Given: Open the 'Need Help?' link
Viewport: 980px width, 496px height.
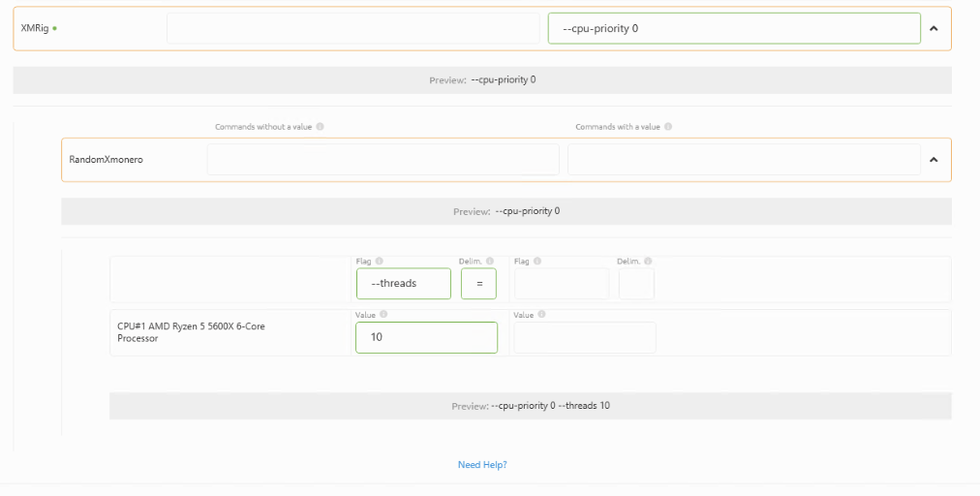Looking at the screenshot, I should [x=482, y=465].
